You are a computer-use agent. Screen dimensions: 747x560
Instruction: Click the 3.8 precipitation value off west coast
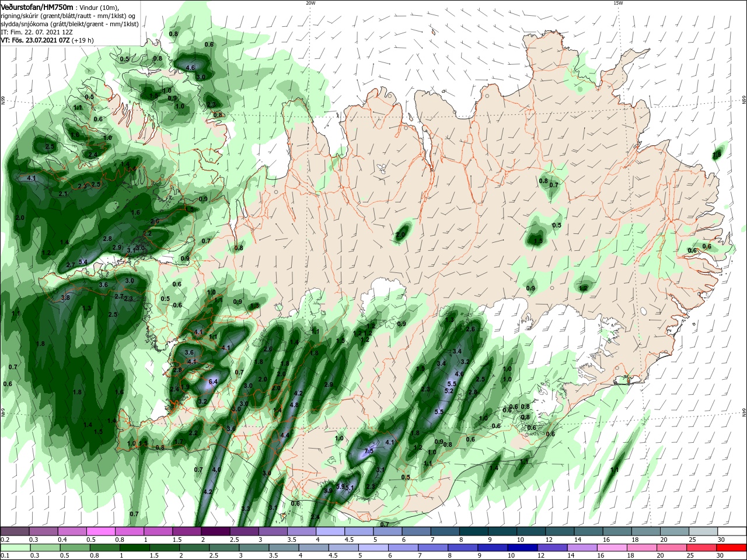pyautogui.click(x=65, y=297)
